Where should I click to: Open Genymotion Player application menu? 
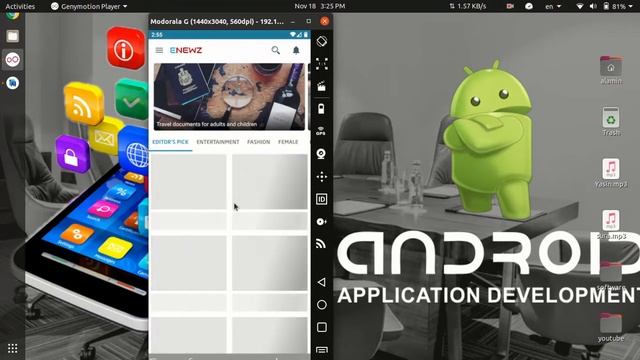click(x=89, y=6)
